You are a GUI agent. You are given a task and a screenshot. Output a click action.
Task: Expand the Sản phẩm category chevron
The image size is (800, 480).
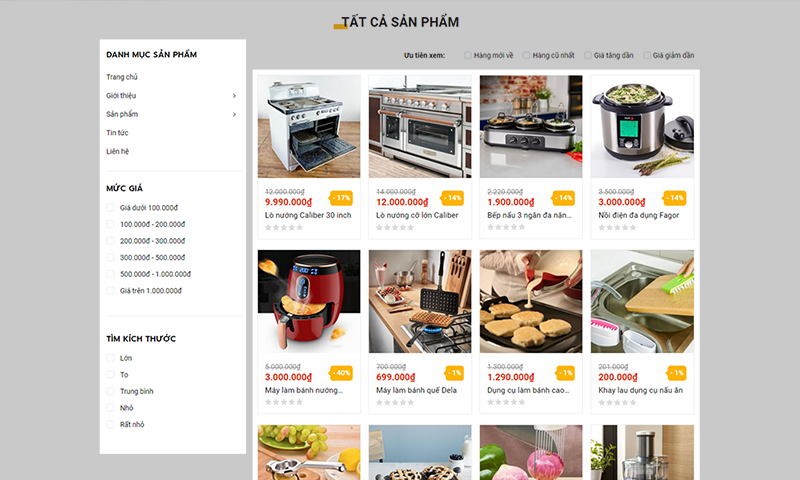pos(234,114)
